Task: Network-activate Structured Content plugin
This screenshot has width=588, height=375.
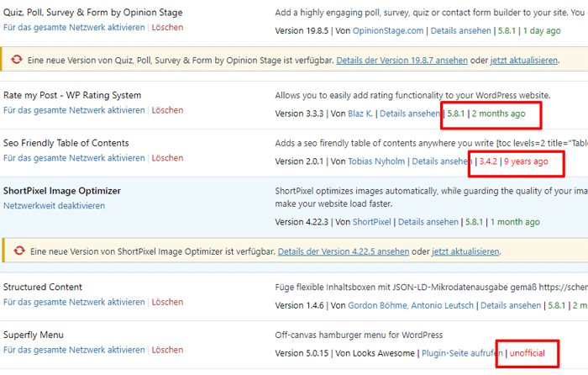Action: coord(74,302)
